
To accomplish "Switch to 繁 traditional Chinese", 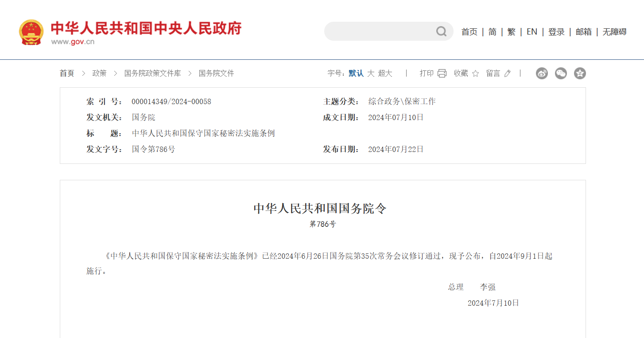I will pos(511,32).
